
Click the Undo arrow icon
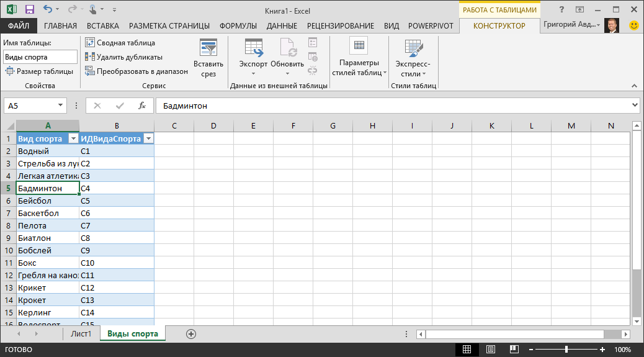pos(48,10)
